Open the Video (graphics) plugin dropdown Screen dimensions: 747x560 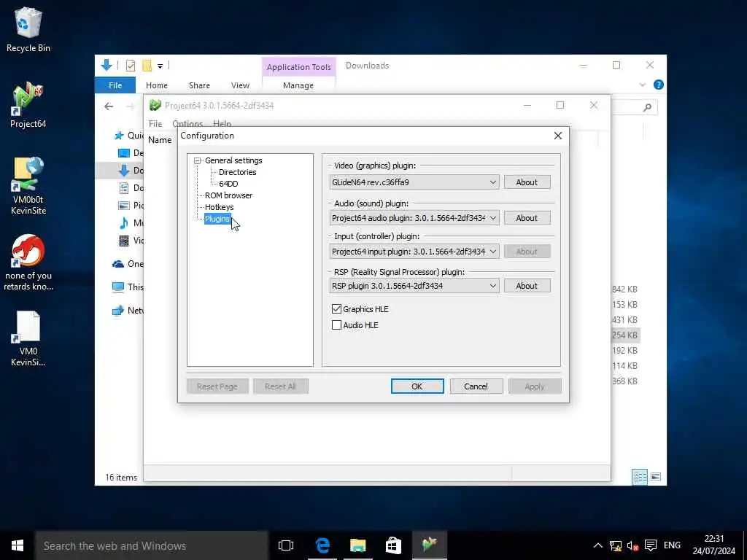414,182
